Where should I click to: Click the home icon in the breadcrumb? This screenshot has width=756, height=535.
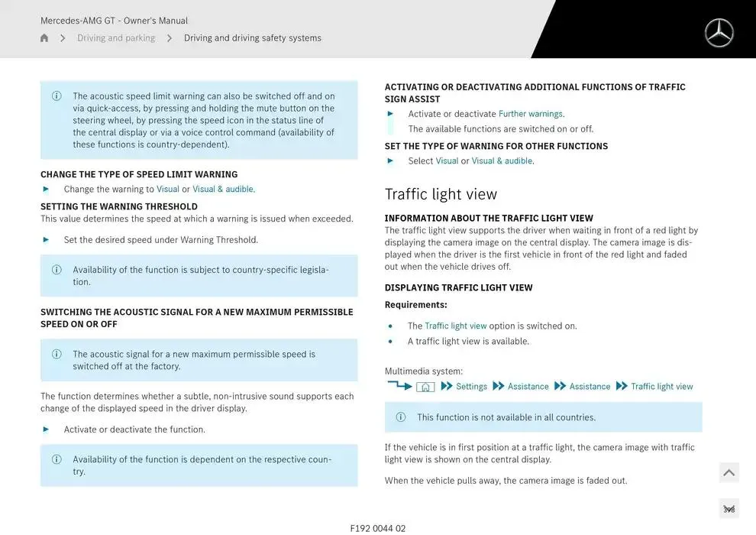pos(44,38)
